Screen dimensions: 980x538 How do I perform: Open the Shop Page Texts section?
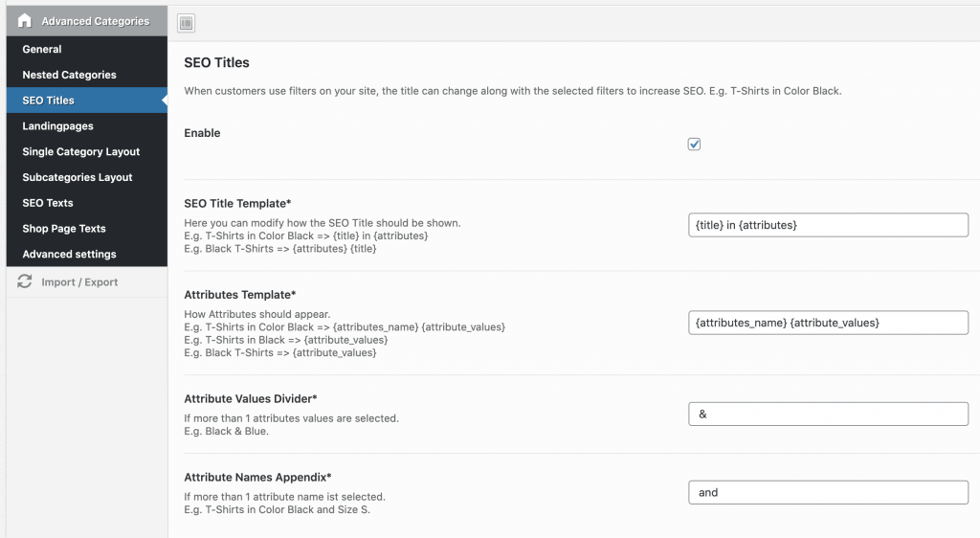64,229
